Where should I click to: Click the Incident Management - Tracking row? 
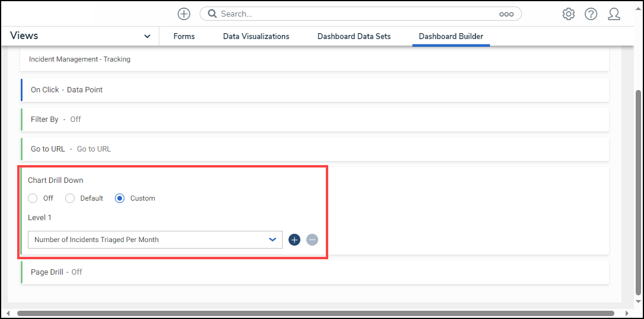[315, 59]
